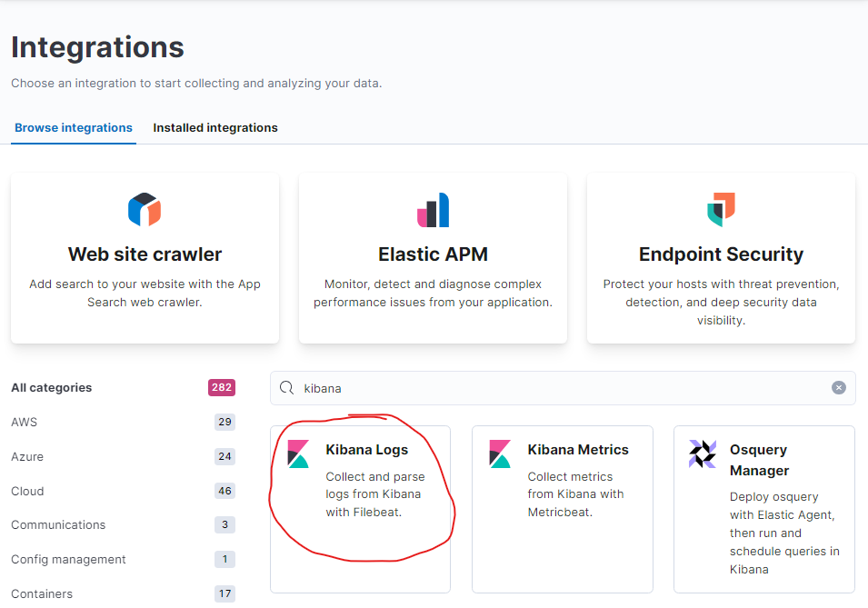The image size is (868, 608).
Task: Open the Web site crawler card title
Action: click(145, 254)
